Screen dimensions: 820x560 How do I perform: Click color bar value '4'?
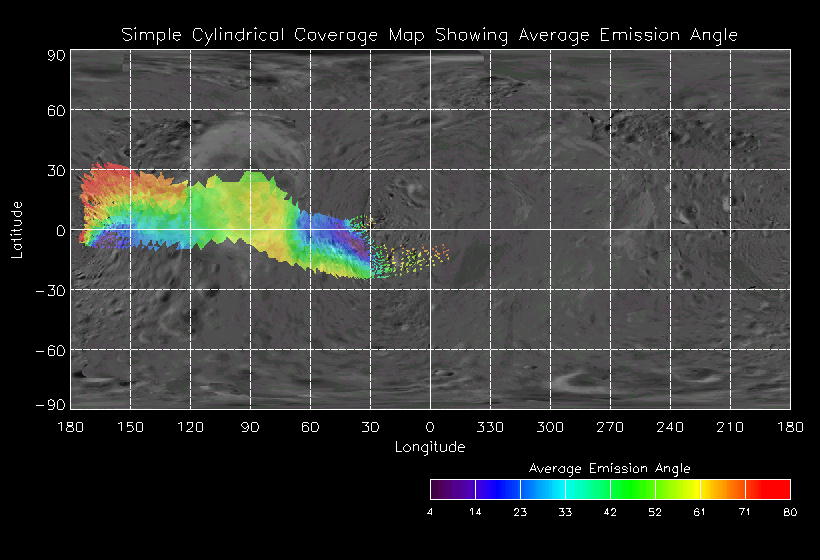pyautogui.click(x=430, y=512)
